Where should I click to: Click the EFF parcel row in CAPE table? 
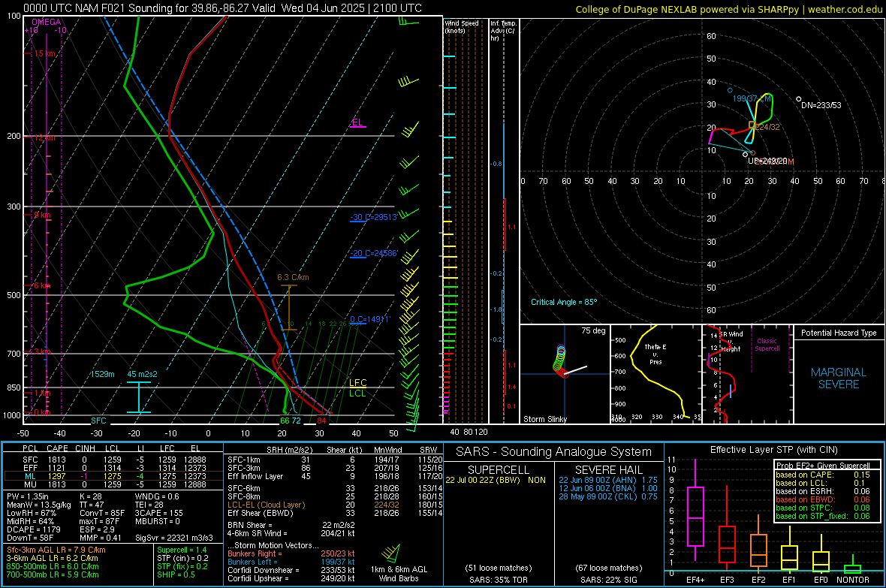point(114,468)
